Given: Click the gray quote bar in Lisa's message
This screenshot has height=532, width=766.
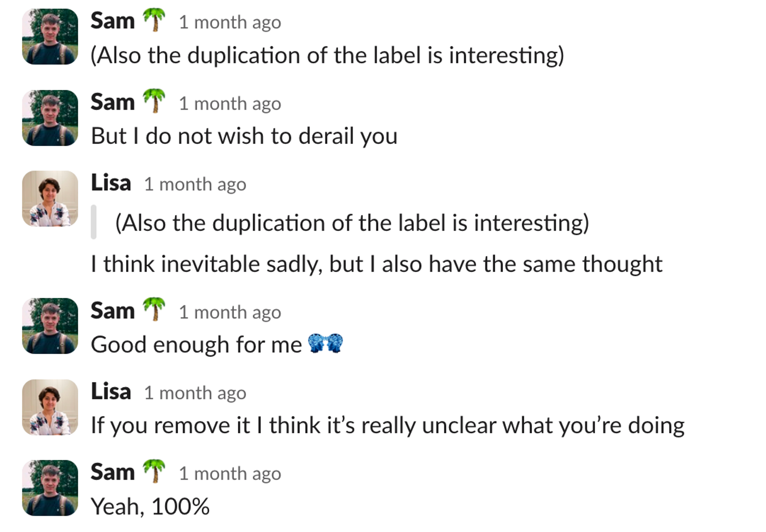Looking at the screenshot, I should [x=93, y=222].
